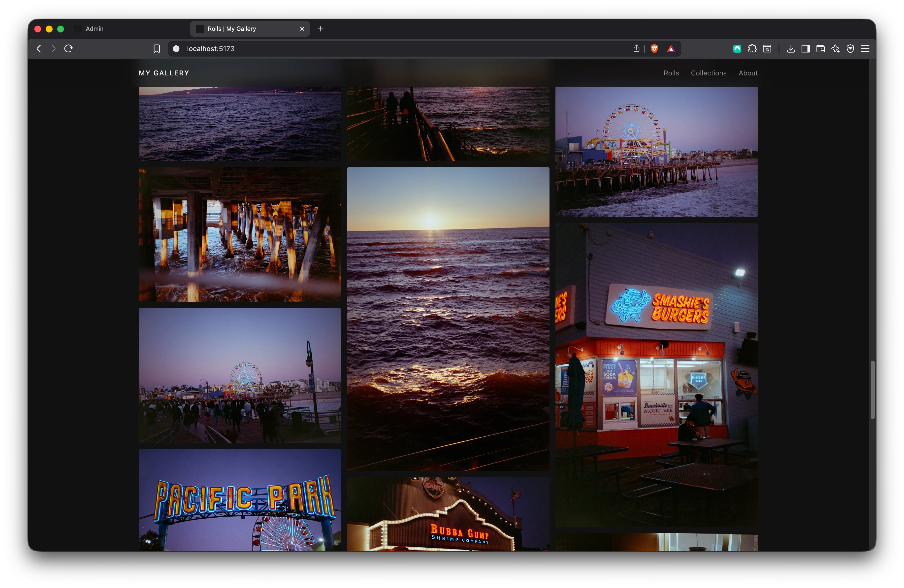
Task: Click the VPN shield status icon
Action: [x=850, y=48]
